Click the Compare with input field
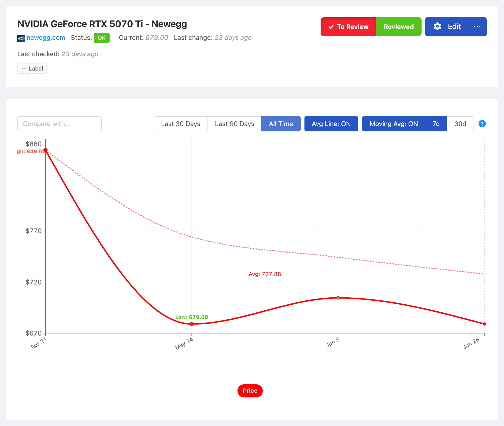 (59, 124)
